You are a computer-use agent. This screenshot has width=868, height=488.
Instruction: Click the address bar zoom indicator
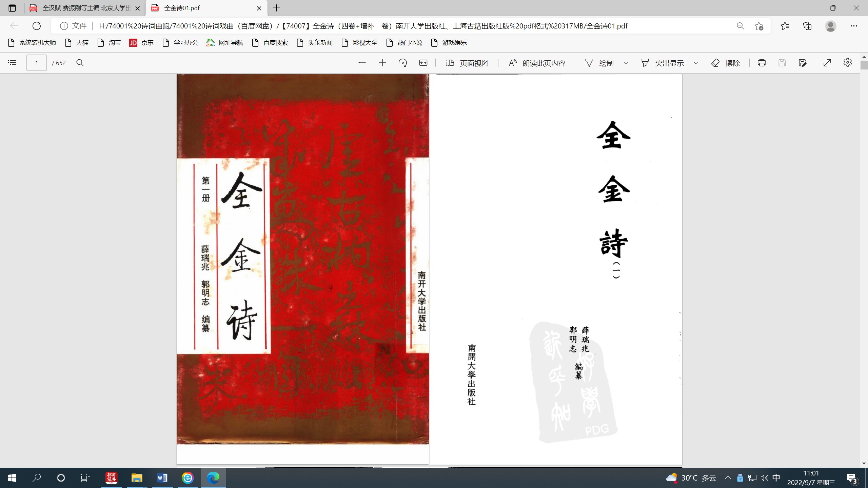(x=741, y=26)
